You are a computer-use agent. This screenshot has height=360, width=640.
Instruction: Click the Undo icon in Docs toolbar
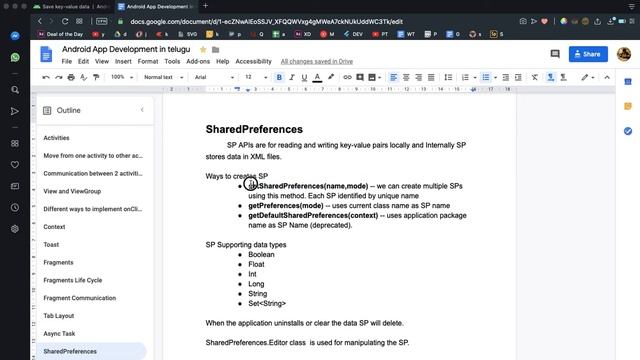[46, 77]
